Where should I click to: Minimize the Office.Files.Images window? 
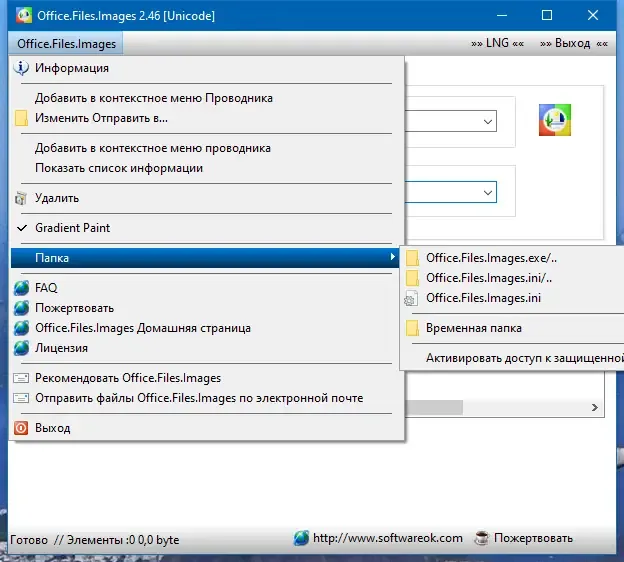click(502, 15)
